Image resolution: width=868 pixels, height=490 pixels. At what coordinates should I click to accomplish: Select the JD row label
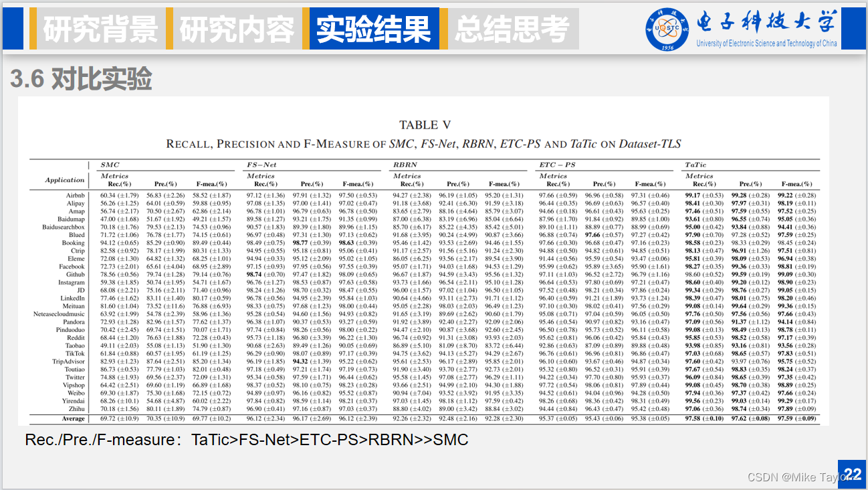[81, 291]
